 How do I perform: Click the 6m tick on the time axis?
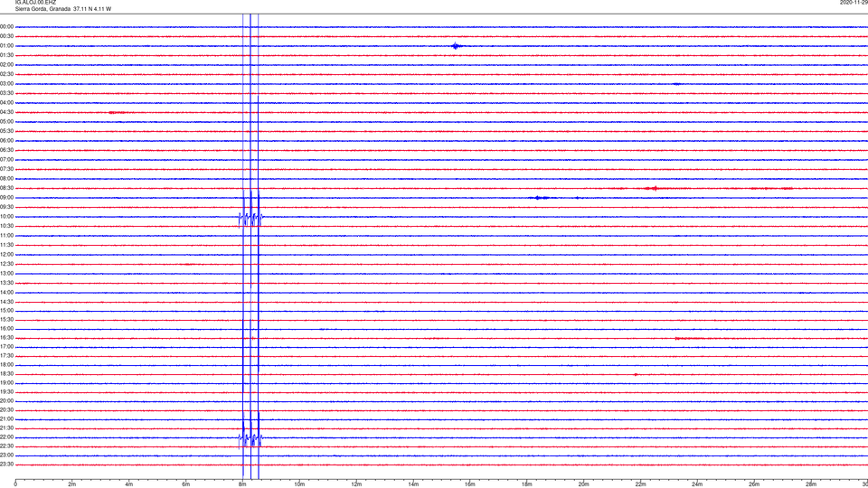coord(186,484)
